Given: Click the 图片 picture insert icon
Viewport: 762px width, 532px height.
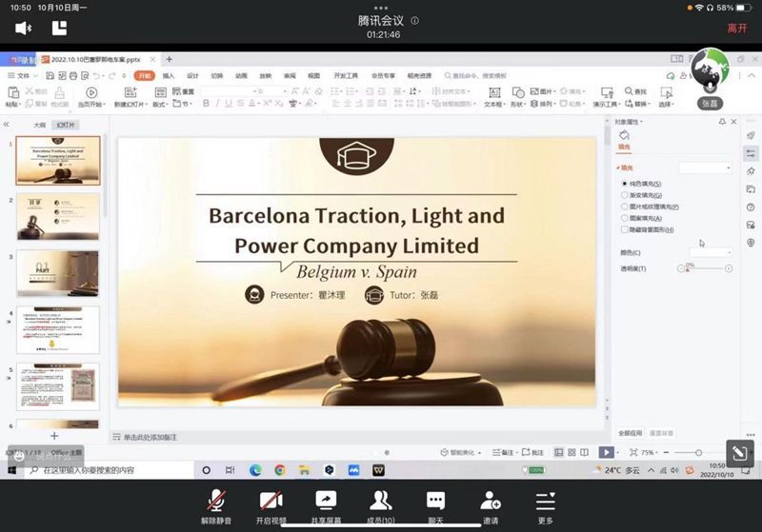Looking at the screenshot, I should [x=534, y=91].
